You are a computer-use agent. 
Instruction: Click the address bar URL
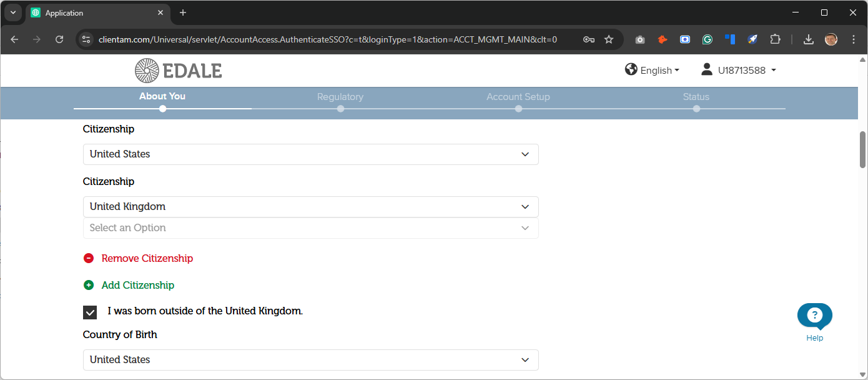[328, 39]
